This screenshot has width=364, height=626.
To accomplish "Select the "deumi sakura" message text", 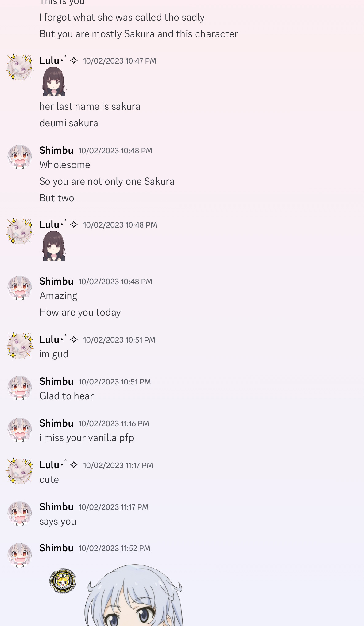I will (x=69, y=123).
